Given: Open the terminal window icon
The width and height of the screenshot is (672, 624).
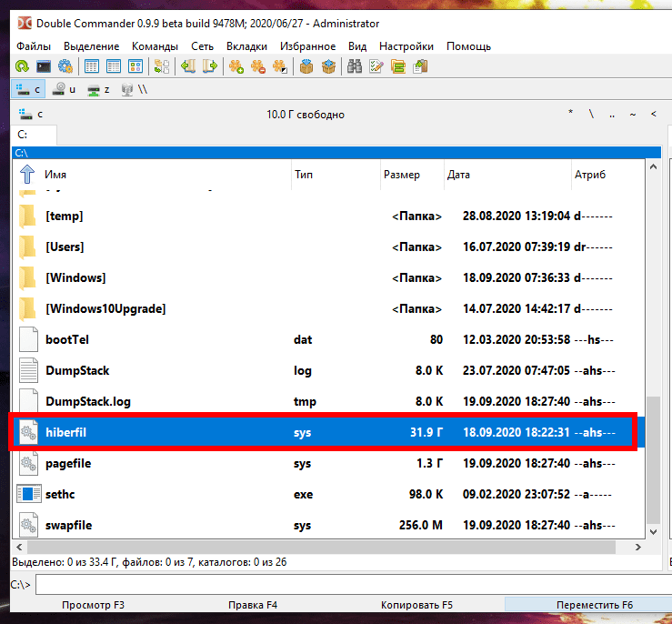Looking at the screenshot, I should pyautogui.click(x=44, y=66).
